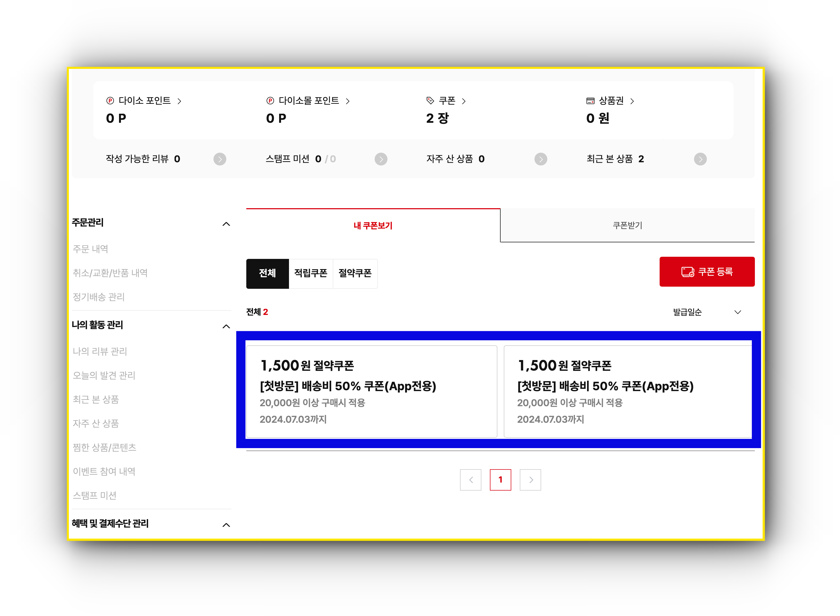Switch to the 쿠폰받기 tab
The image size is (840, 616).
point(627,226)
